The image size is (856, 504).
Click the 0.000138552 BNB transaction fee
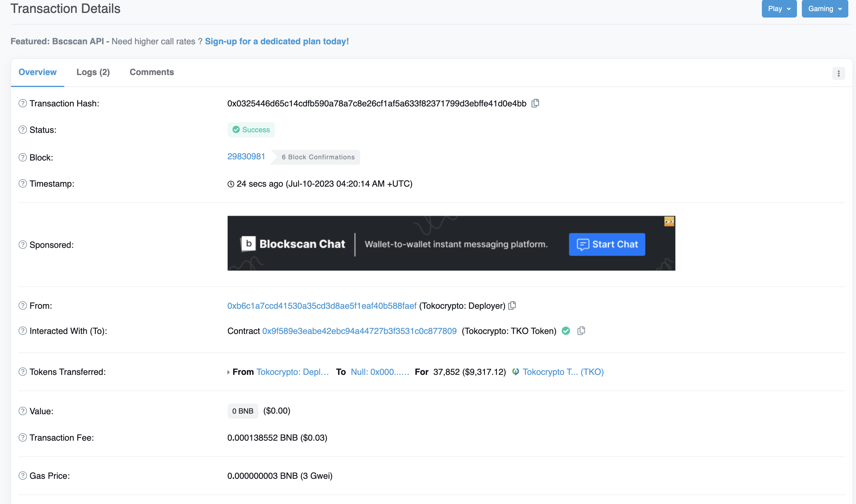[x=277, y=438]
